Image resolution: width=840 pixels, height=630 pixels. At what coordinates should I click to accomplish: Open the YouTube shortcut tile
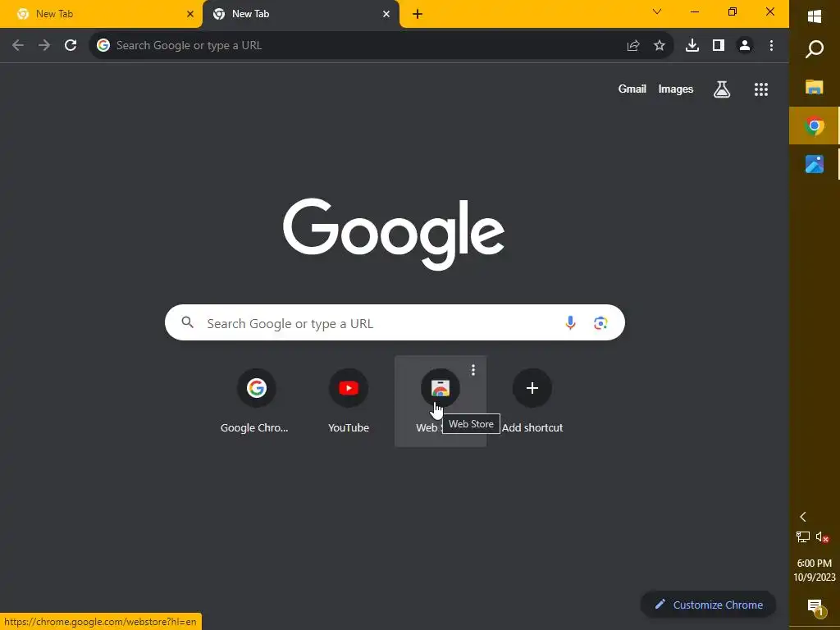coord(349,400)
